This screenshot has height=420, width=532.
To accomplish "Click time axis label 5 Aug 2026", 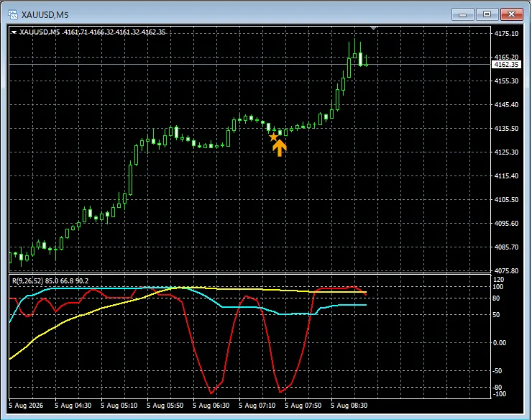I will coord(26,406).
